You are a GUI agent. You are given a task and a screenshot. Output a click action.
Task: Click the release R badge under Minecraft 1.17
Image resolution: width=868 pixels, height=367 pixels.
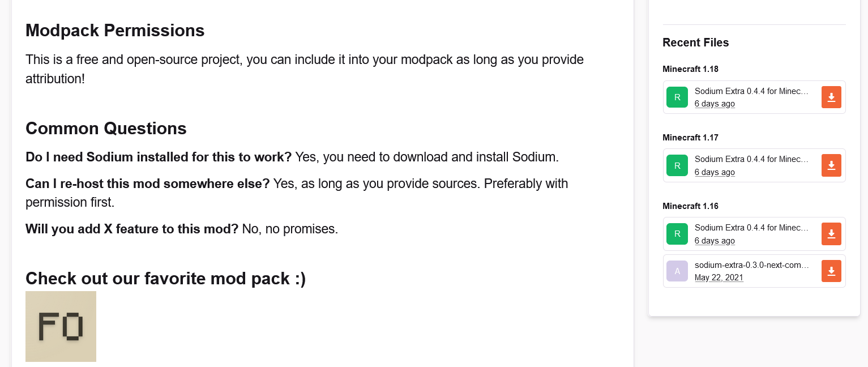(677, 165)
